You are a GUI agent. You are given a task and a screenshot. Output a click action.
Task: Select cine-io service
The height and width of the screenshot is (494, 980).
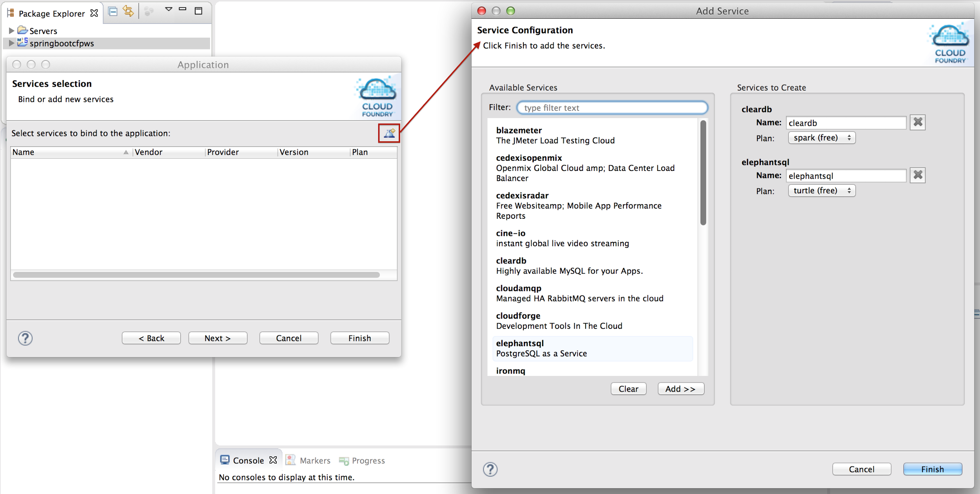coord(592,238)
